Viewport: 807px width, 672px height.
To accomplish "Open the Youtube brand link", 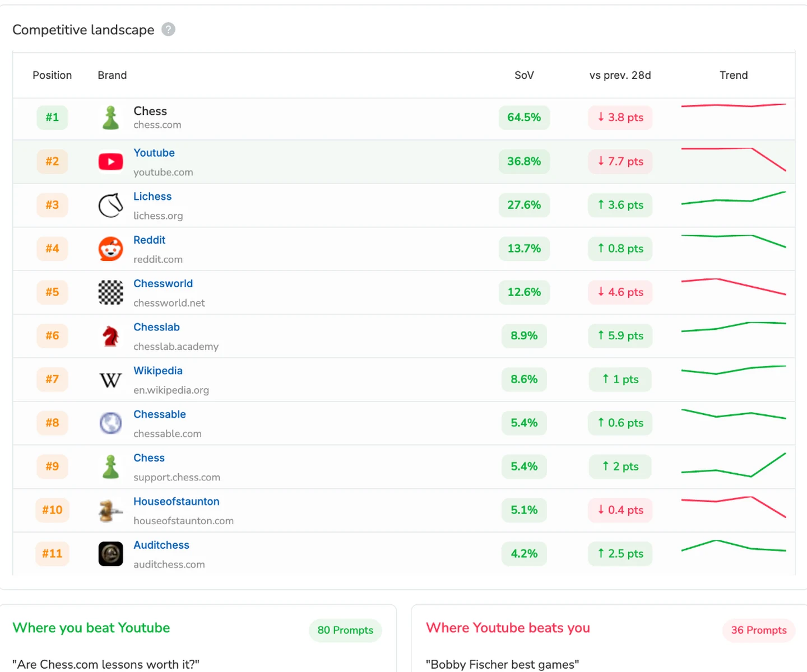I will 154,153.
